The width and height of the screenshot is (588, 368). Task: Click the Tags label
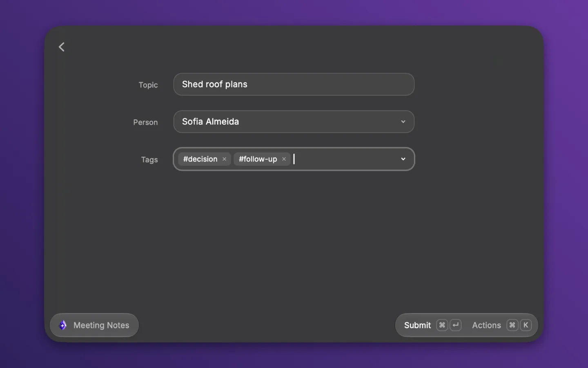tap(149, 160)
